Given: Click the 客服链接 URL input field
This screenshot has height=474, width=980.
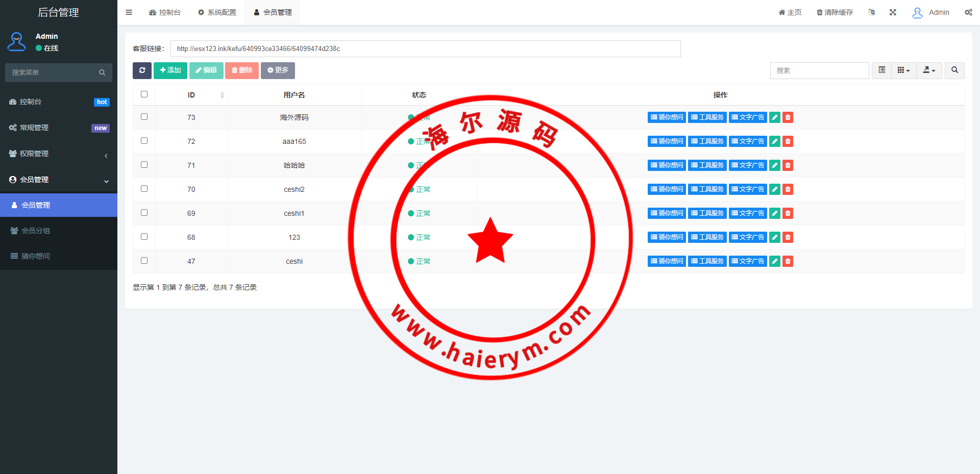Looking at the screenshot, I should [x=425, y=49].
